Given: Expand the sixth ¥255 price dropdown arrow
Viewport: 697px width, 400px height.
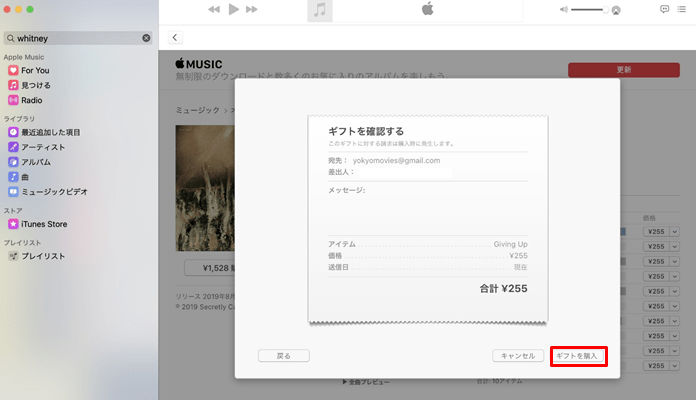Looking at the screenshot, I should [x=674, y=306].
